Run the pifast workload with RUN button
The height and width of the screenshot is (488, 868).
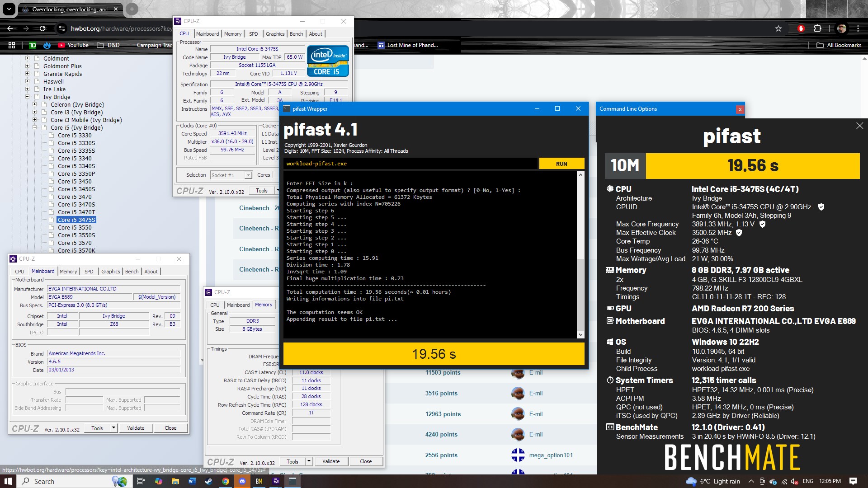pyautogui.click(x=561, y=164)
